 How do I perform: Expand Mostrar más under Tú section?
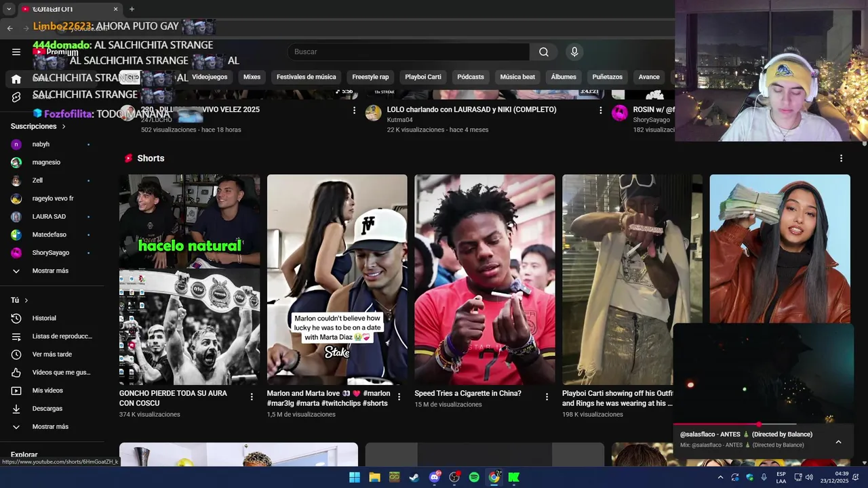(x=51, y=427)
